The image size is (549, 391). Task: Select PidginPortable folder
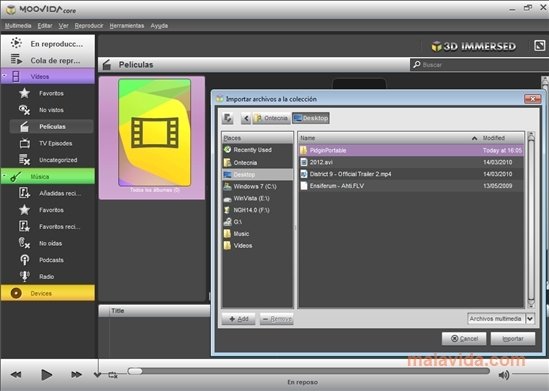tap(411, 150)
